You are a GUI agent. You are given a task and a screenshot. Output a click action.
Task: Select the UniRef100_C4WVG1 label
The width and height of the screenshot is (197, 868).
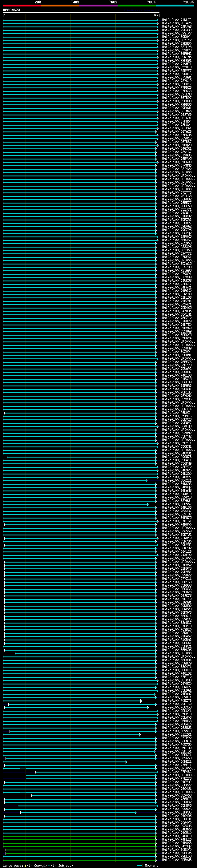pos(177,453)
